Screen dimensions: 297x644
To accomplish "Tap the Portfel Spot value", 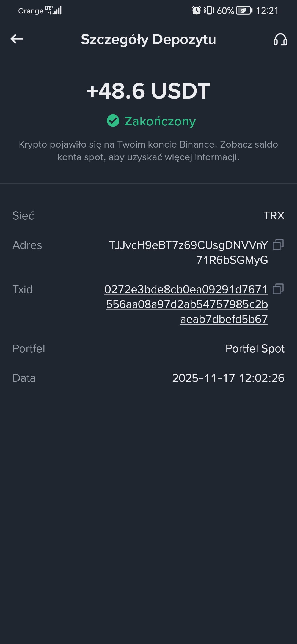I will (255, 349).
